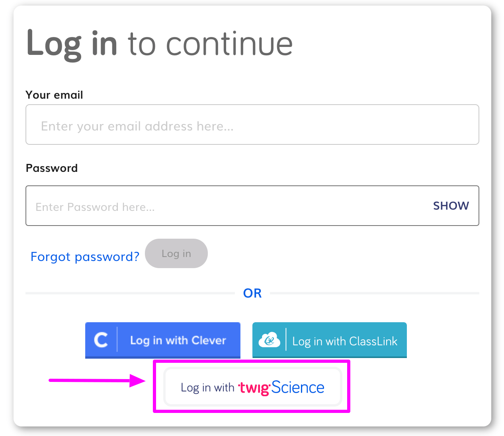
Task: Select the Clever icon on the blue button
Action: point(102,340)
